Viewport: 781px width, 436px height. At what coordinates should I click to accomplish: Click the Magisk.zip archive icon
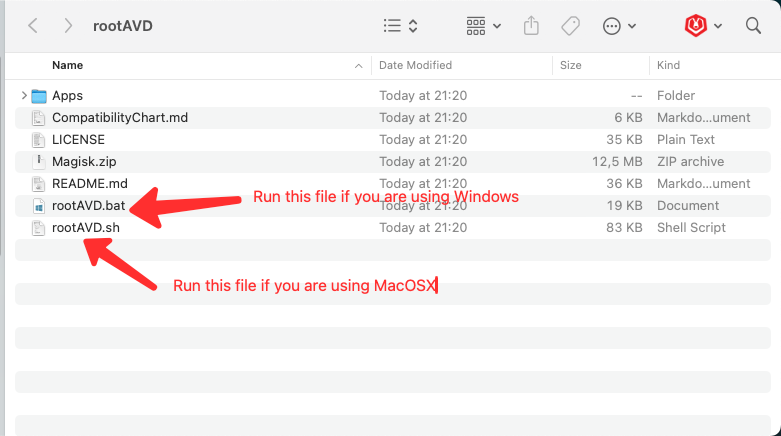click(38, 161)
